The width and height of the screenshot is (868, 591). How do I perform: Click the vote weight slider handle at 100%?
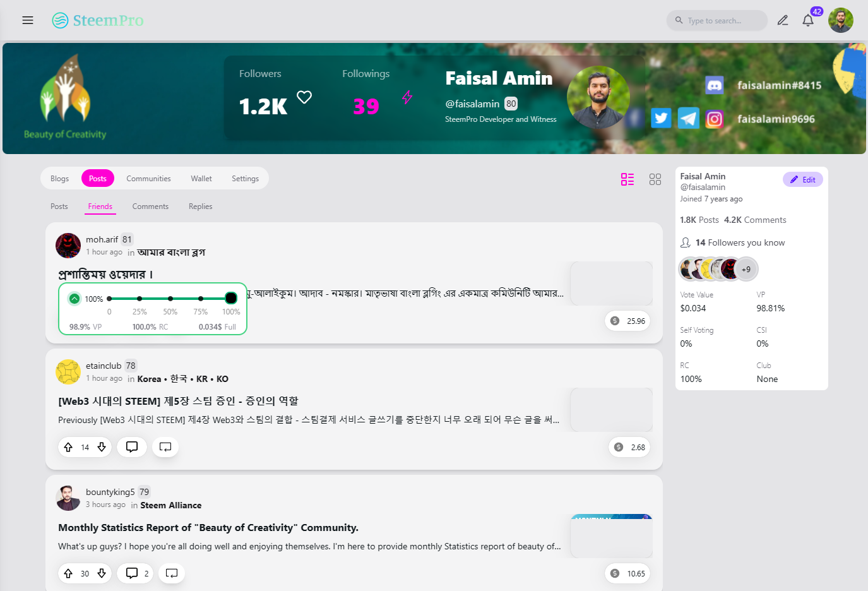[231, 298]
